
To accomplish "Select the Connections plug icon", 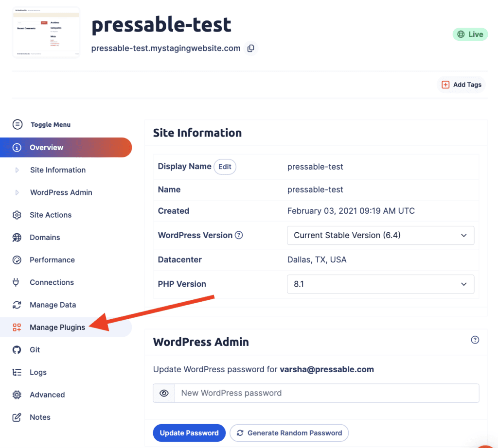I will coord(17,282).
